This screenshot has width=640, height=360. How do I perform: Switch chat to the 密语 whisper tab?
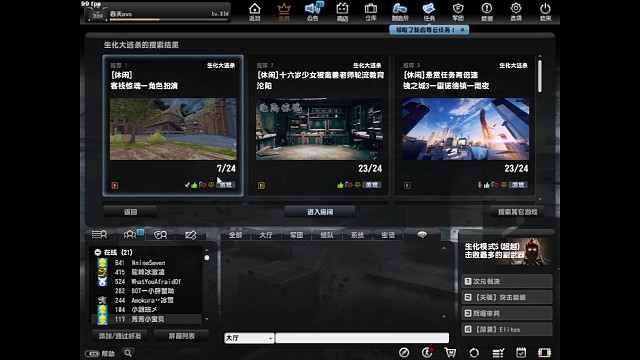coord(388,235)
